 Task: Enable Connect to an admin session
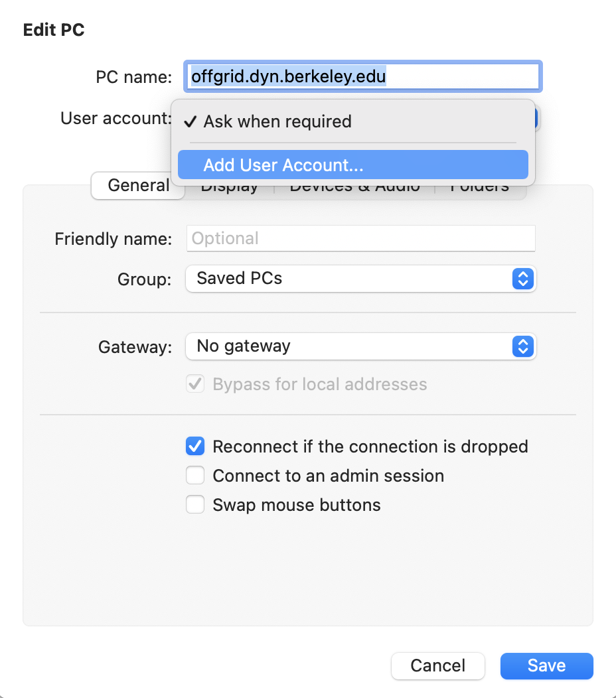coord(195,476)
